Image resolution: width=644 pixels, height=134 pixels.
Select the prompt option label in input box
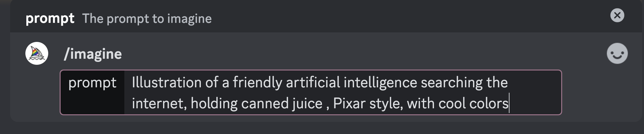pos(92,83)
